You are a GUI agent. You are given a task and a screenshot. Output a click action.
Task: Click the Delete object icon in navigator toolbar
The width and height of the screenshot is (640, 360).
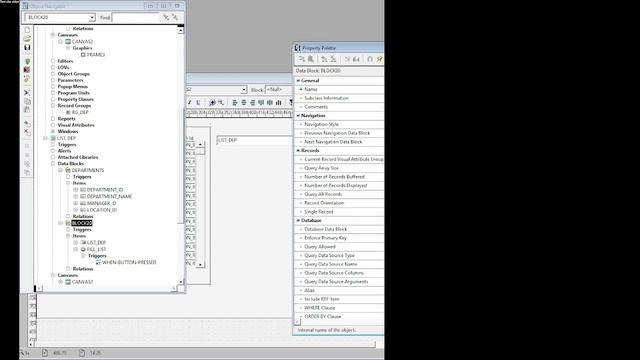(27, 132)
